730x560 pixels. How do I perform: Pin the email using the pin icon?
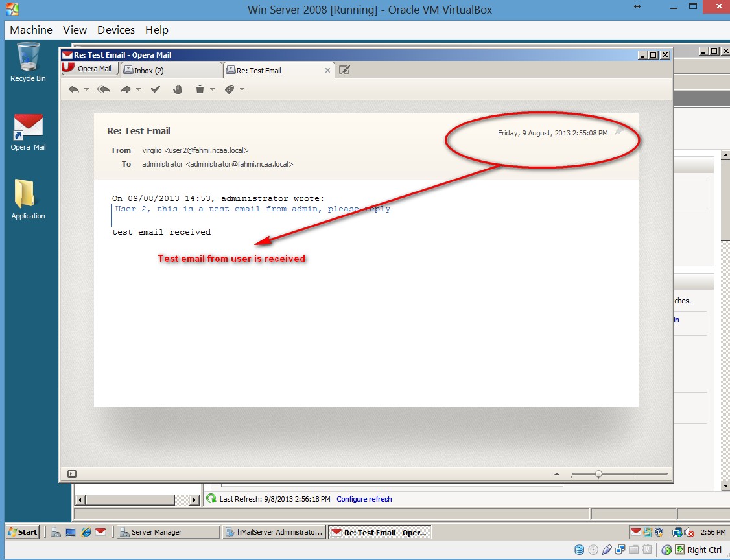(x=617, y=131)
